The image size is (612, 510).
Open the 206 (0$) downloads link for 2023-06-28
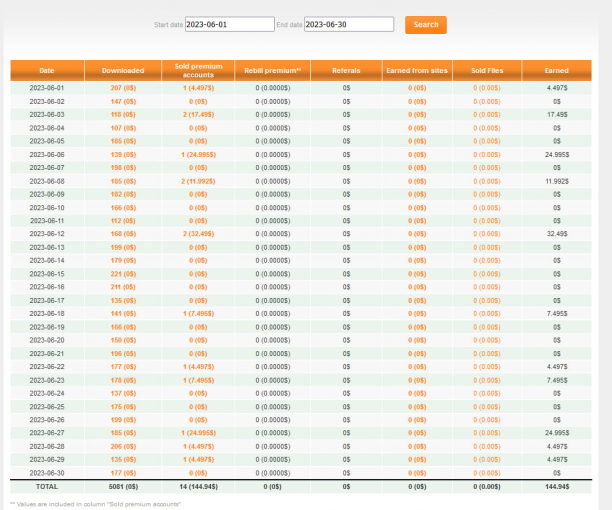[123, 446]
